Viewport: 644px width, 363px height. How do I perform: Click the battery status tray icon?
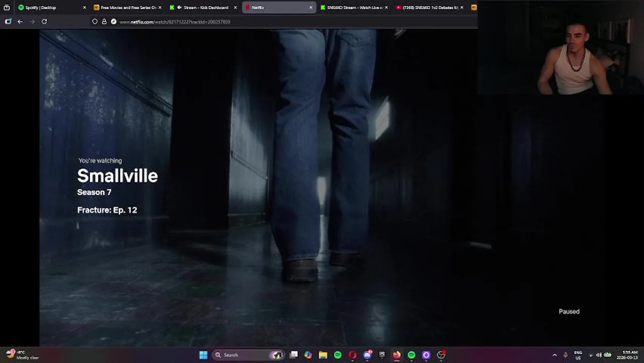tap(608, 355)
